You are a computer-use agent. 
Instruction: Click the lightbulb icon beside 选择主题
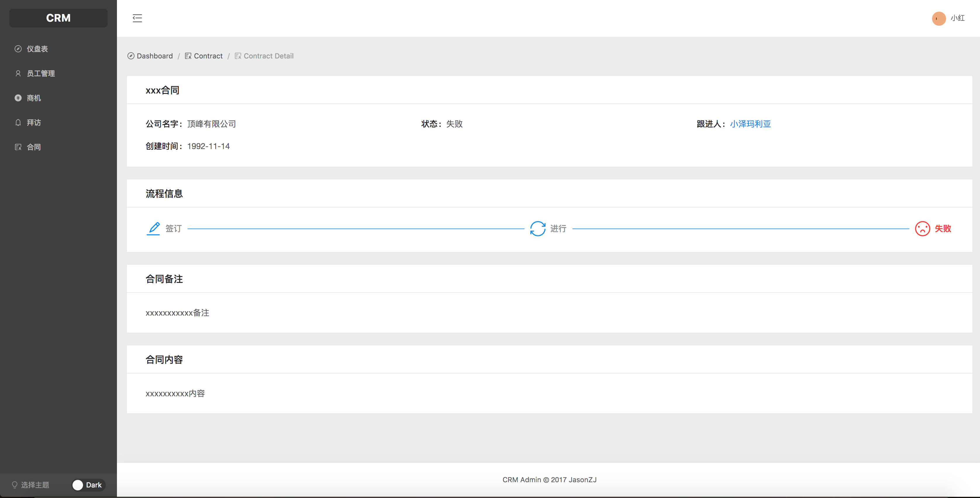coord(15,485)
